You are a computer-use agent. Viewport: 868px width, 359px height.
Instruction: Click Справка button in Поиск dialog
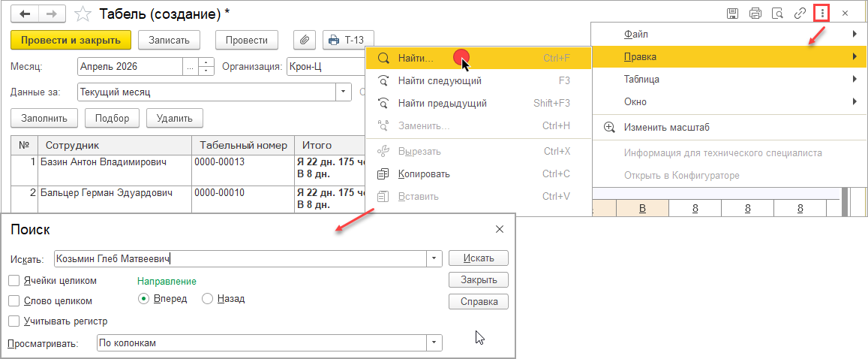[479, 301]
